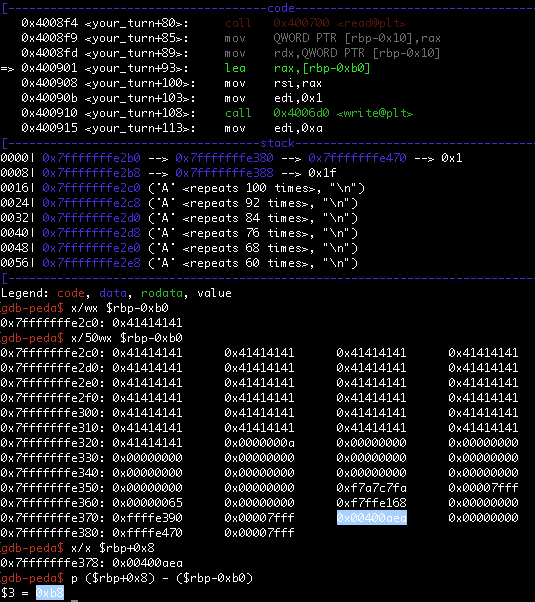Click memory value 0xf7ffe168
This screenshot has width=535, height=602.
coord(371,503)
